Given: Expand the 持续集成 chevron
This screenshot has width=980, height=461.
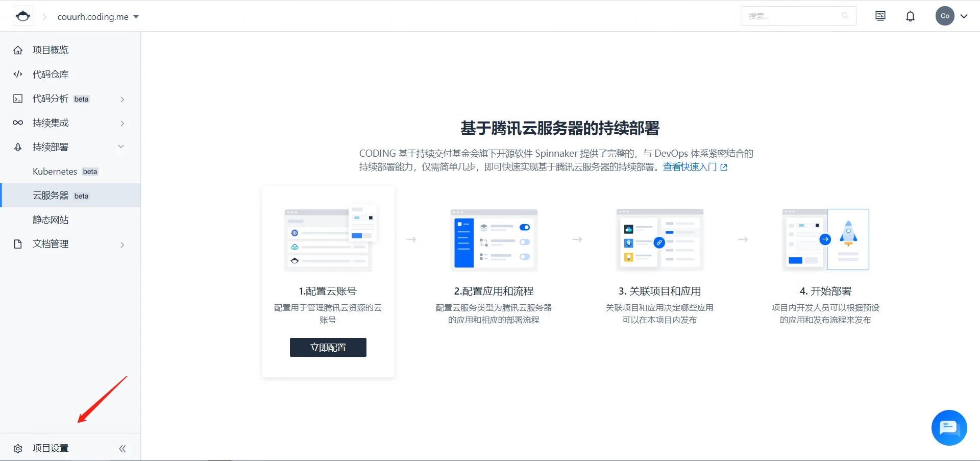Looking at the screenshot, I should tap(122, 123).
